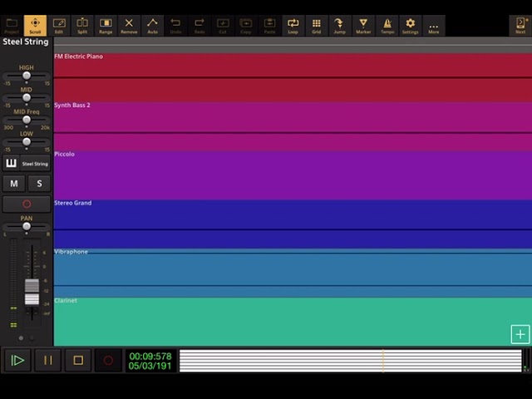The width and height of the screenshot is (532, 399).
Task: Click the playhead marker in overview bar
Action: [x=383, y=361]
